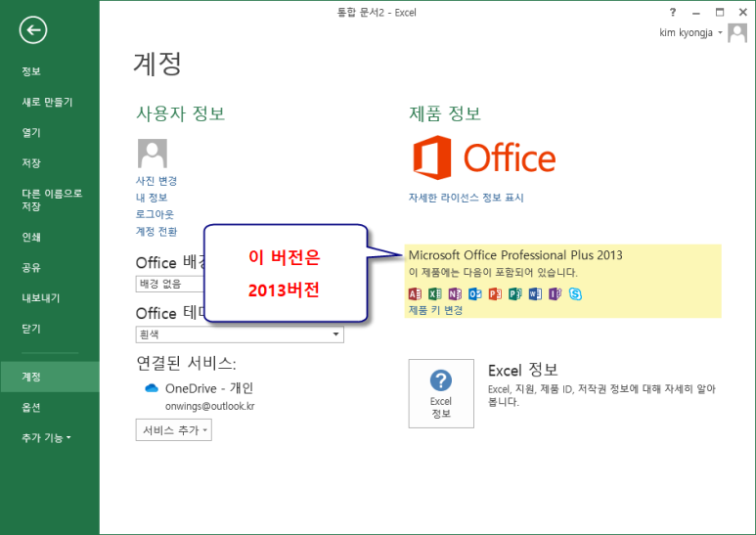Click the account avatar in title bar
Viewport: 756px width, 535px height.
pos(737,33)
